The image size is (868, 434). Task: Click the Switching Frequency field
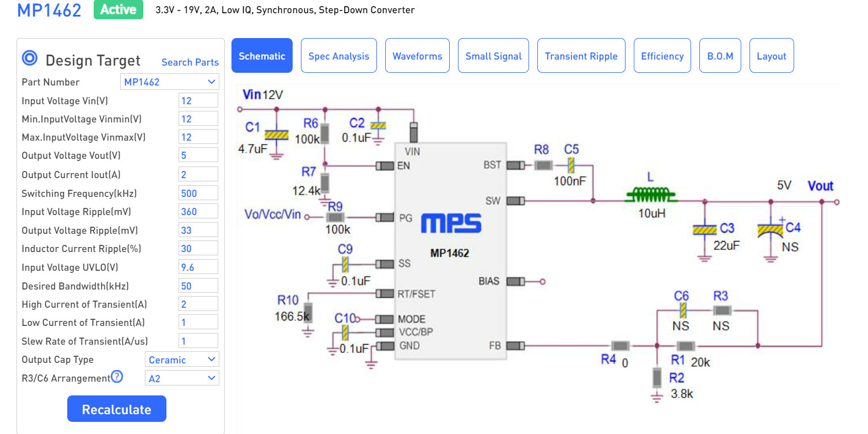pos(198,193)
